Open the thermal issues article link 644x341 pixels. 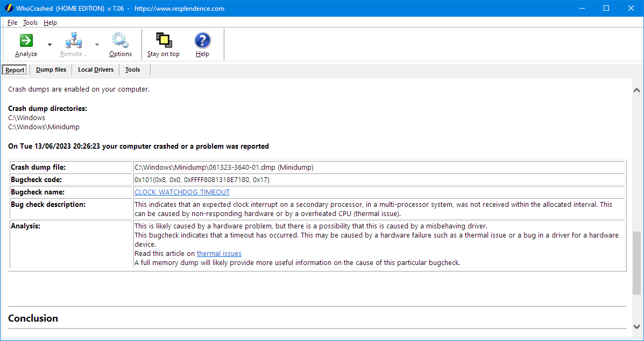(219, 253)
